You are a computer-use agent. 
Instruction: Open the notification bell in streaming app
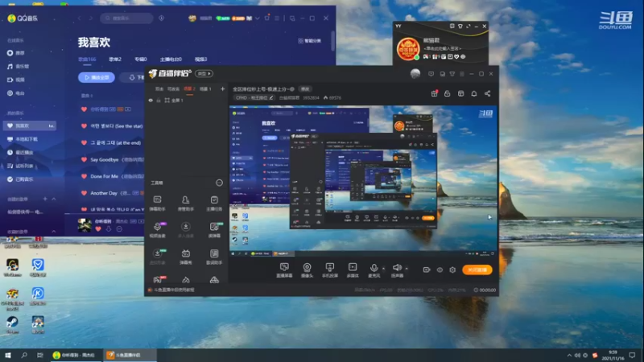(474, 93)
